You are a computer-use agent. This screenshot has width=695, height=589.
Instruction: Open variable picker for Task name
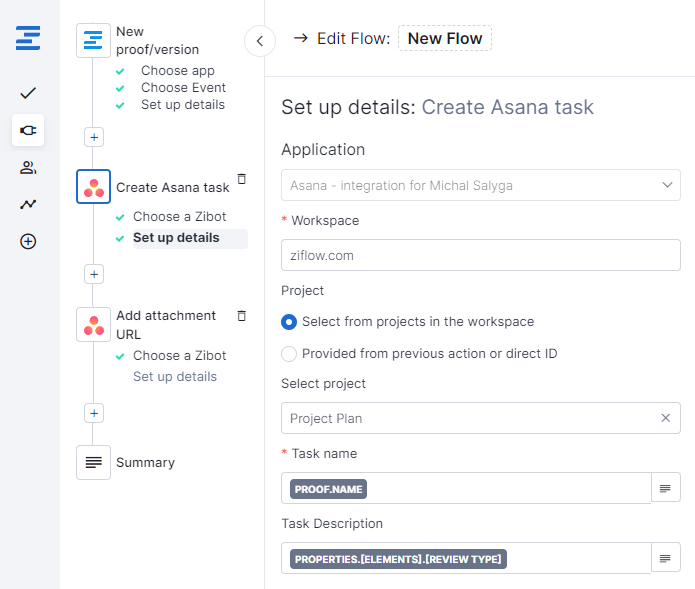(x=665, y=488)
